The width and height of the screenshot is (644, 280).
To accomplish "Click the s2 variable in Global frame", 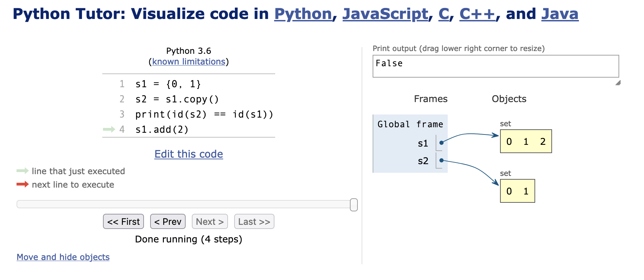I will click(423, 161).
